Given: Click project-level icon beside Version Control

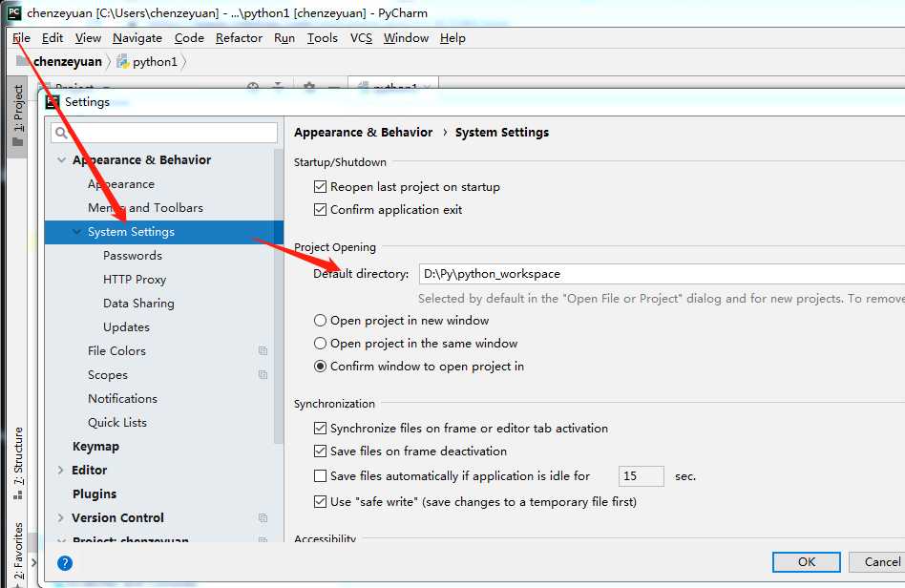Looking at the screenshot, I should [263, 518].
